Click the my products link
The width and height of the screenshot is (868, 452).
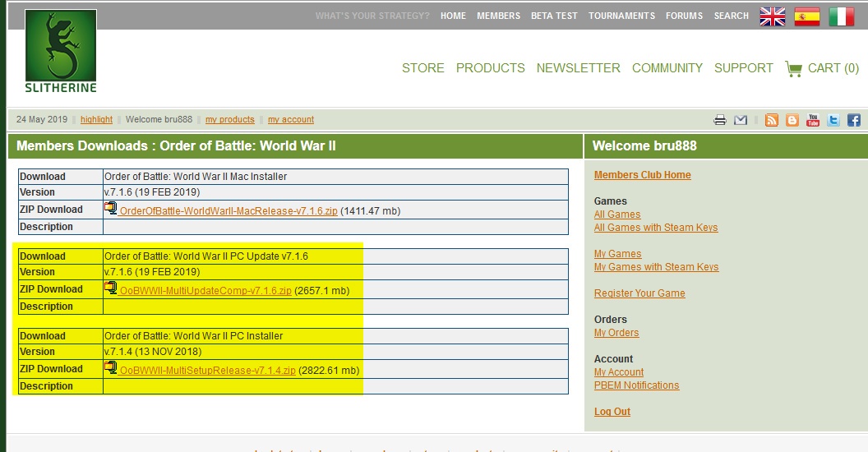pos(229,119)
